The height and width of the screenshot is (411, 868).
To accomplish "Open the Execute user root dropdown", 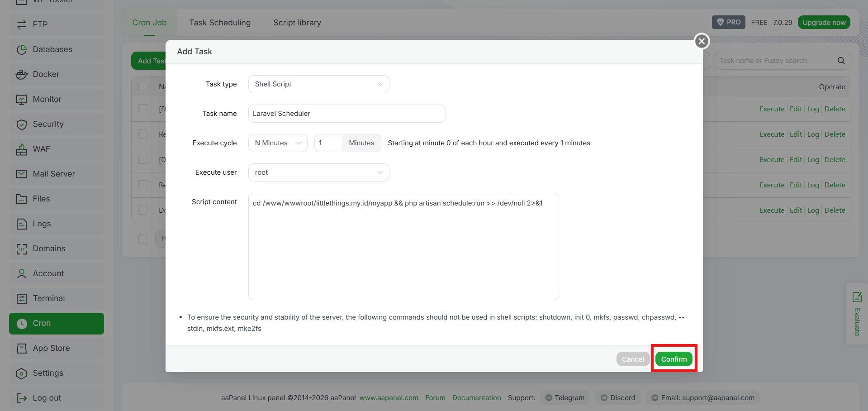I will pos(319,172).
